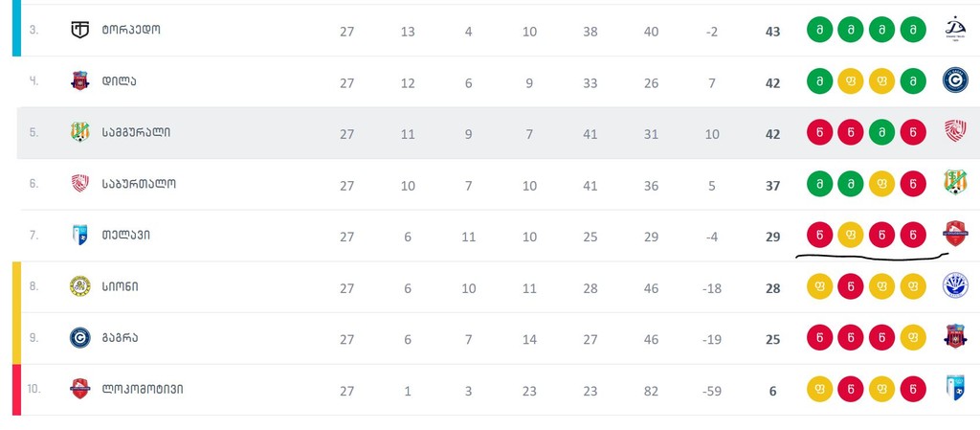980x430 pixels.
Task: Click the green win circle in სამგურალი row
Action: coord(883,132)
